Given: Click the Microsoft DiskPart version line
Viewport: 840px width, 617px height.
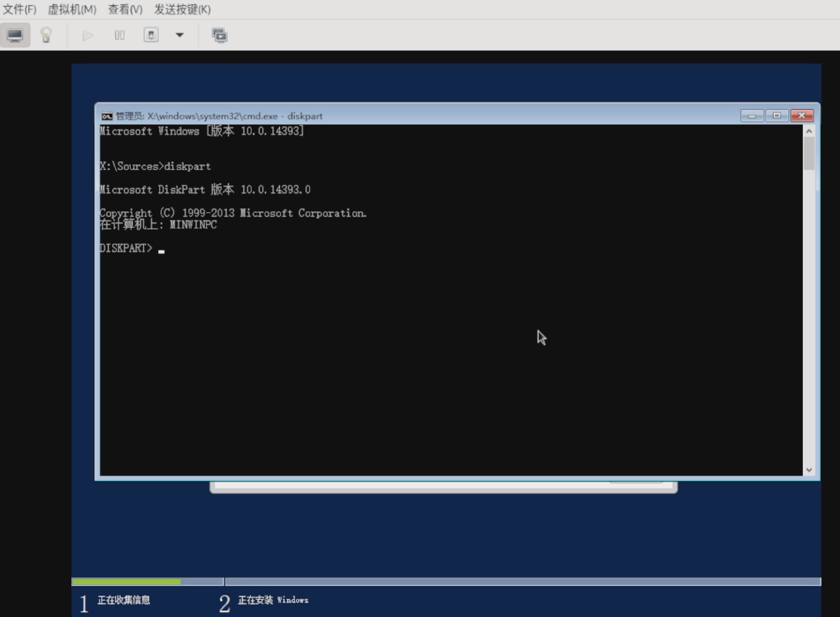Looking at the screenshot, I should 205,189.
